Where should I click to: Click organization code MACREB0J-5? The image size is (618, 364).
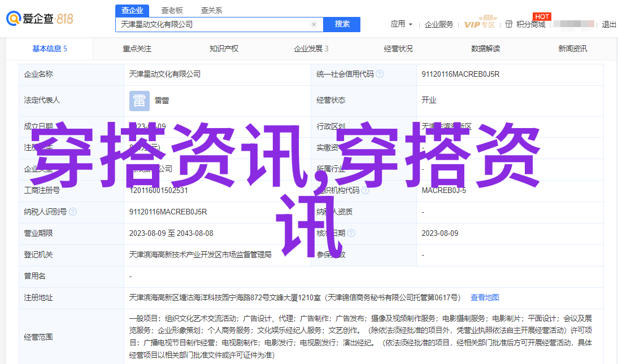click(x=444, y=190)
